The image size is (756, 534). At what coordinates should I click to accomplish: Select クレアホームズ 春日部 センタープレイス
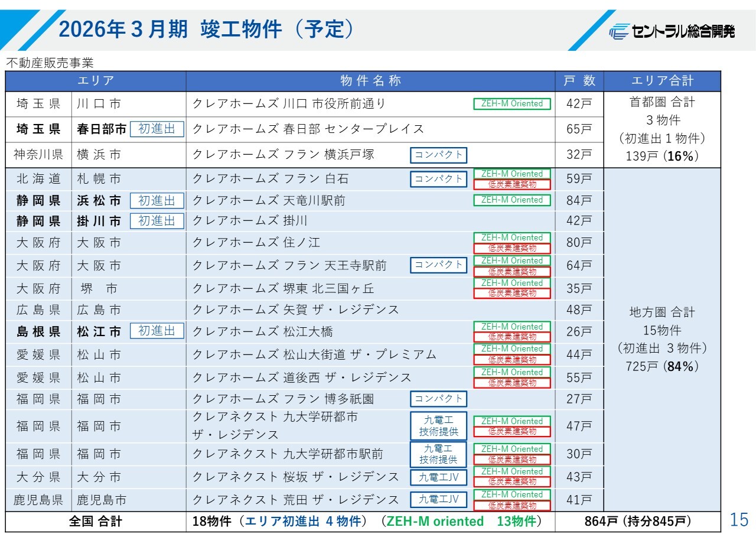pyautogui.click(x=308, y=129)
